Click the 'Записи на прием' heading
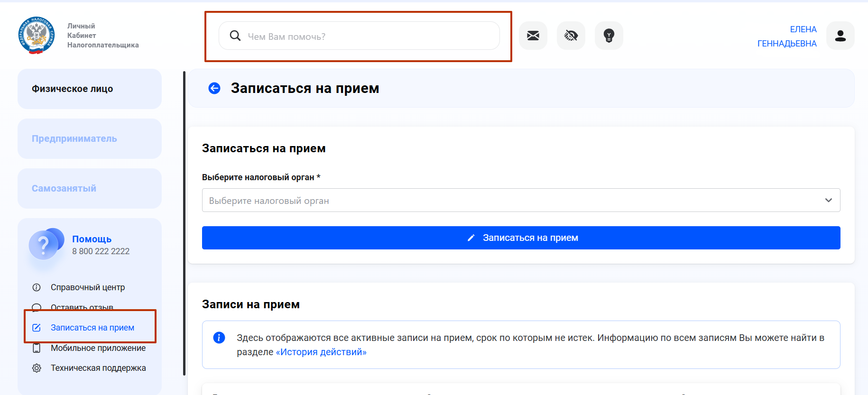Image resolution: width=868 pixels, height=395 pixels. (251, 304)
